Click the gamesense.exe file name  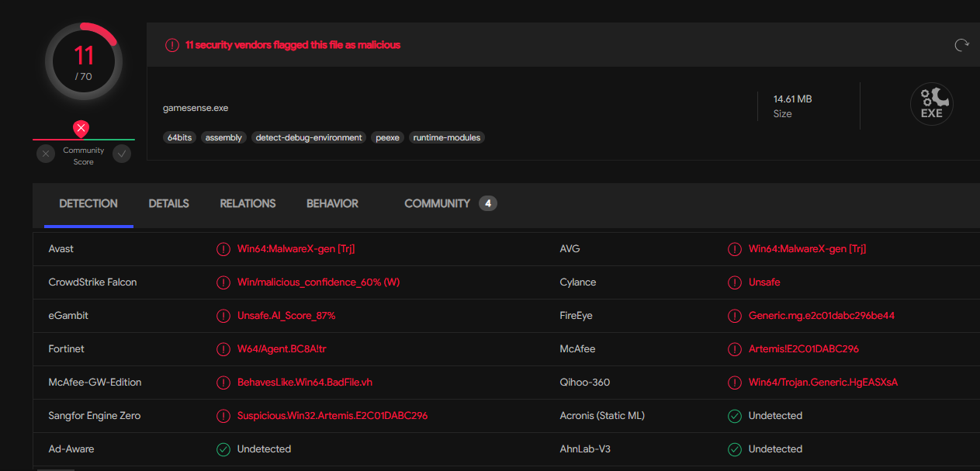point(196,108)
